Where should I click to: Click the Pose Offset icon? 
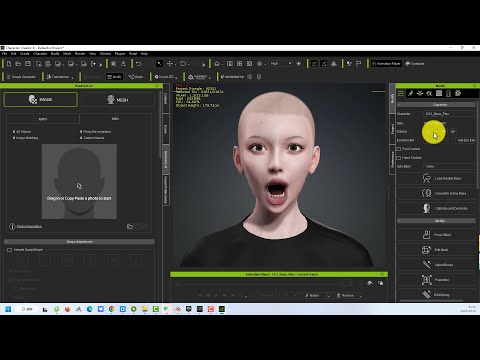pyautogui.click(x=427, y=235)
